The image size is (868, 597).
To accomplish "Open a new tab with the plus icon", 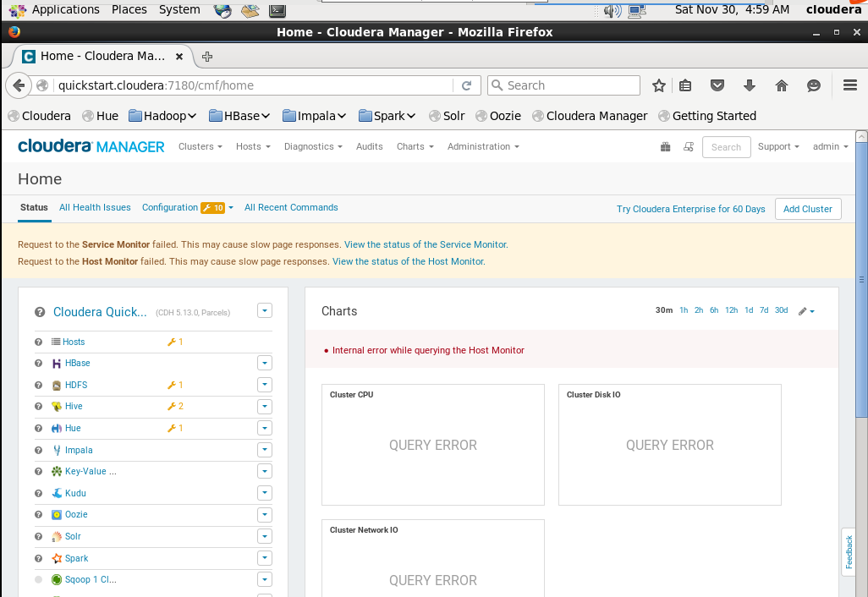I will pyautogui.click(x=207, y=57).
